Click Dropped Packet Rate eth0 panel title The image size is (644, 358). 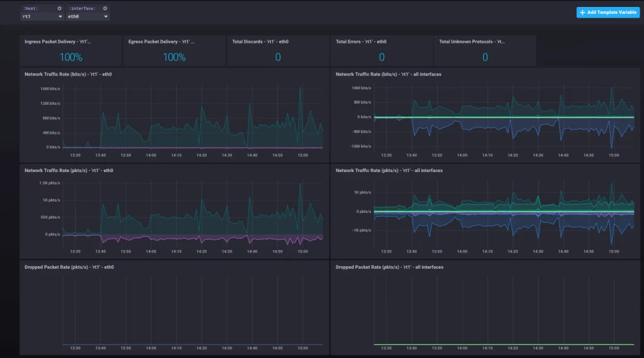69,267
